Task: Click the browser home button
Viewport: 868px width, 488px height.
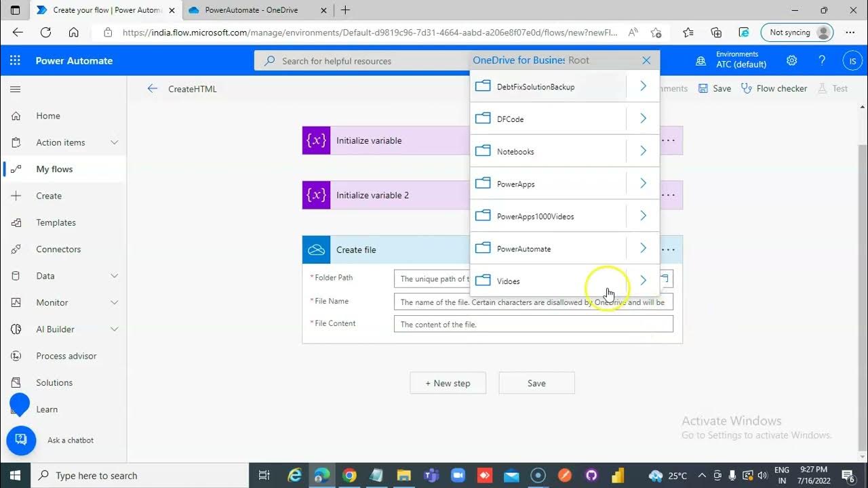Action: tap(73, 32)
